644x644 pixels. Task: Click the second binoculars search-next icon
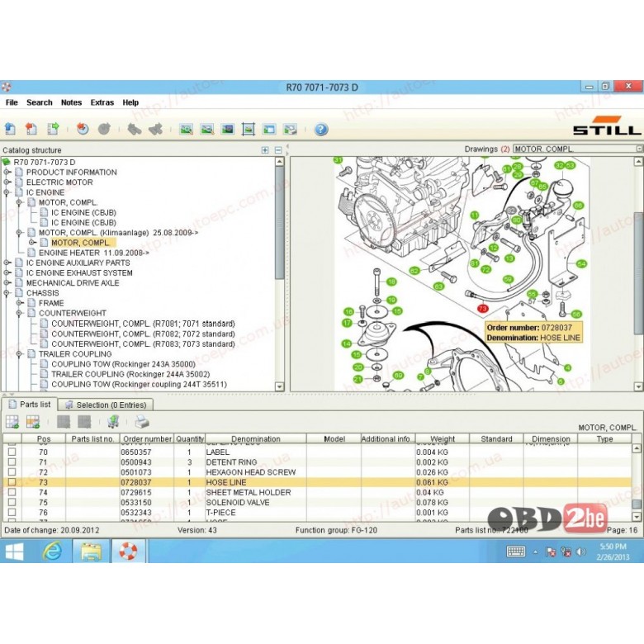point(156,129)
